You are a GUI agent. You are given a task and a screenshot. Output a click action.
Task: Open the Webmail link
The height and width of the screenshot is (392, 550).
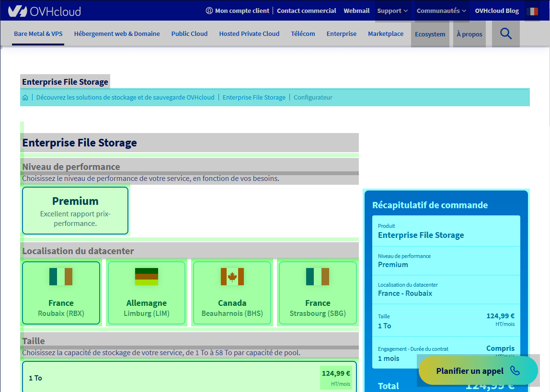pos(356,11)
